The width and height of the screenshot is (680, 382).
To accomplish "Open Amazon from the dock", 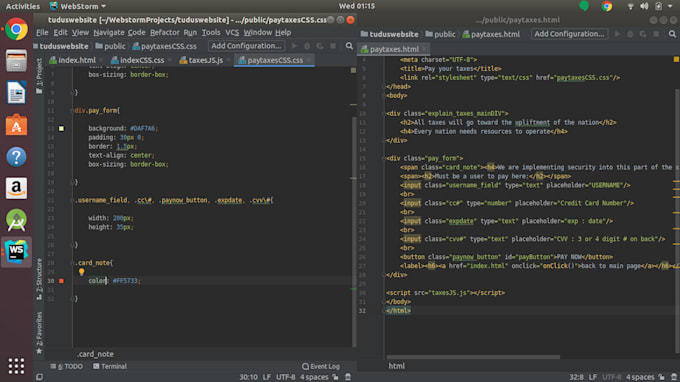I will [x=16, y=188].
